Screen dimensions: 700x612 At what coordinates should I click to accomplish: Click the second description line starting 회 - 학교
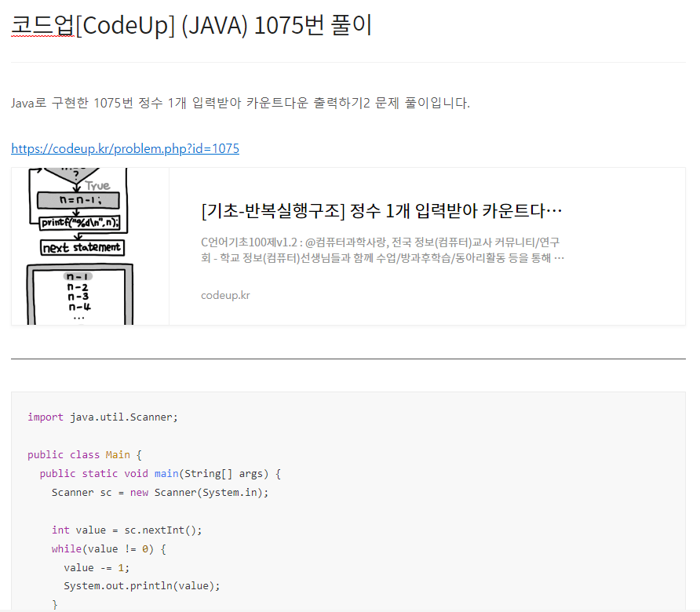pos(383,258)
